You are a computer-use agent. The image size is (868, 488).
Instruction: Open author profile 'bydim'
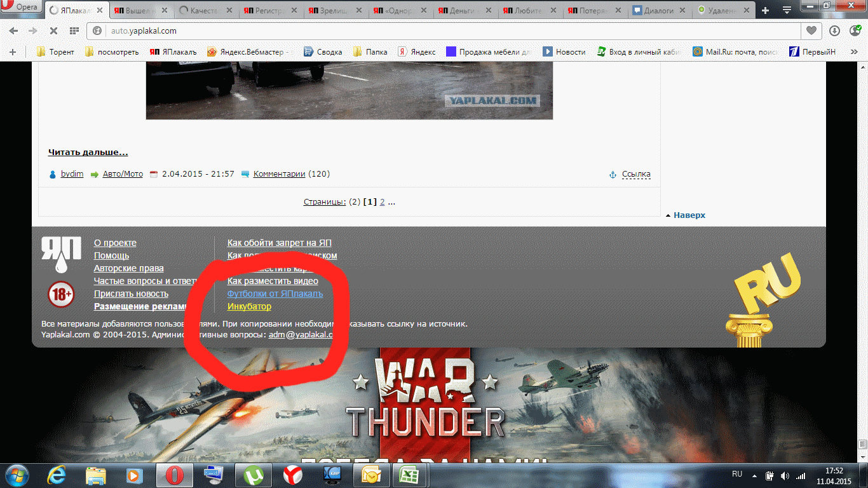click(72, 174)
